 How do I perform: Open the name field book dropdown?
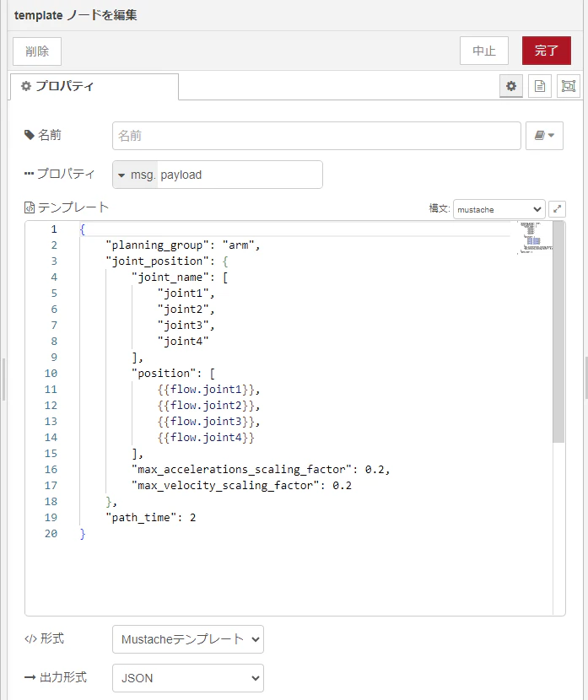(544, 136)
